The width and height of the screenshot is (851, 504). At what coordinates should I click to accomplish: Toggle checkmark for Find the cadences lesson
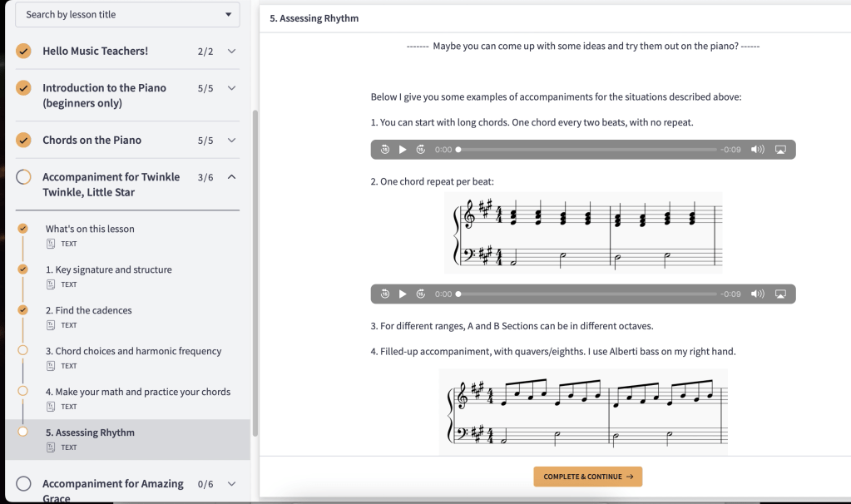tap(23, 309)
